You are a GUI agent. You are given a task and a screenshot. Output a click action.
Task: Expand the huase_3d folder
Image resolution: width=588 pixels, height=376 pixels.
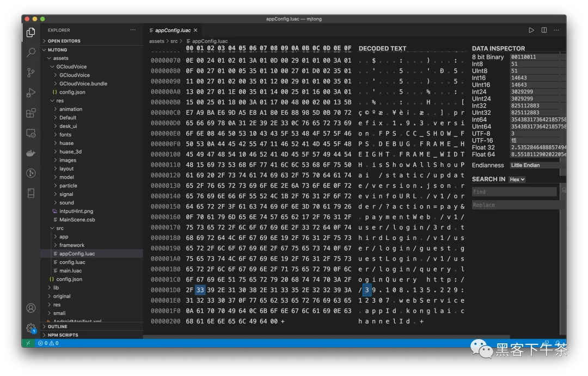[92, 151]
